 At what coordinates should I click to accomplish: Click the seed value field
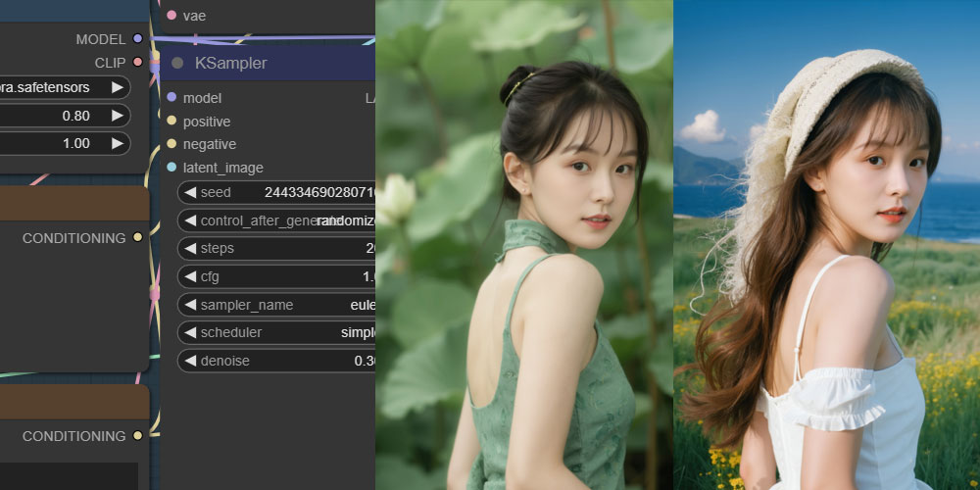[x=276, y=192]
